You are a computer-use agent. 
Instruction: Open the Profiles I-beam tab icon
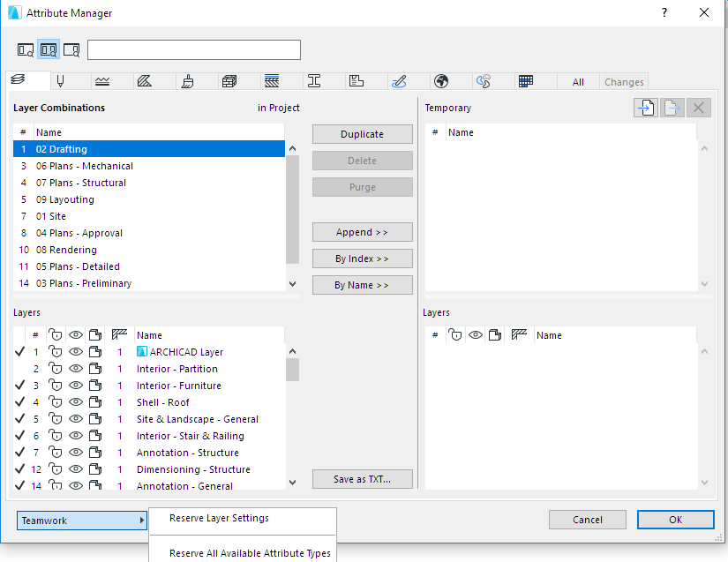click(x=314, y=81)
